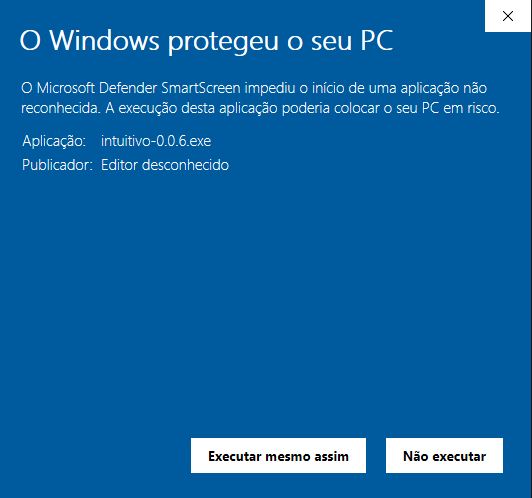Click 'aplicação não' at the first line's end

pos(444,89)
